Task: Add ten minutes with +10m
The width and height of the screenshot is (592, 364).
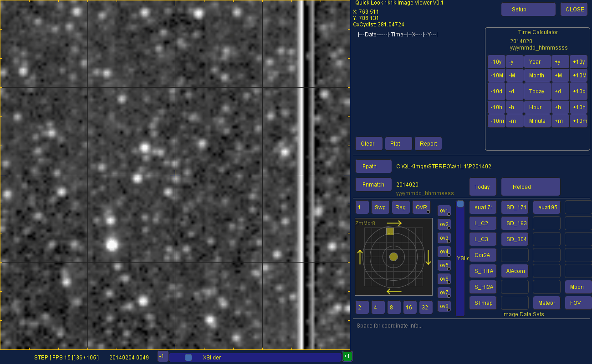Action: (578, 121)
